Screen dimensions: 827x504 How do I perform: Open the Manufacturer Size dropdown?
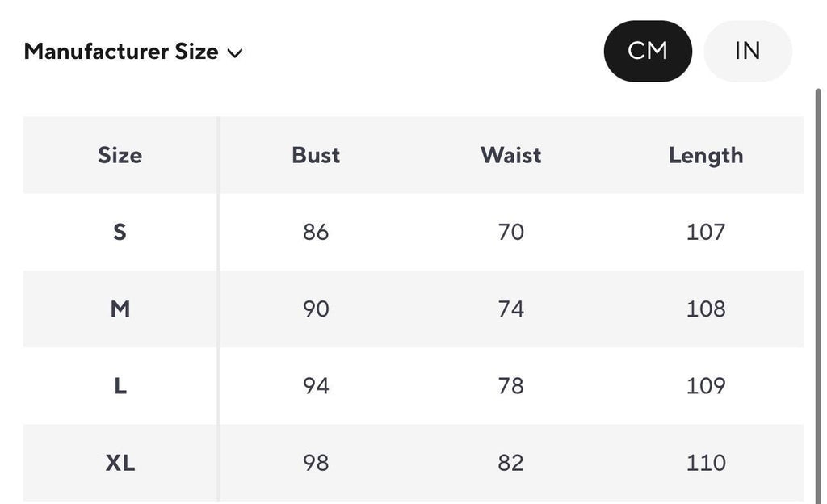(x=133, y=52)
